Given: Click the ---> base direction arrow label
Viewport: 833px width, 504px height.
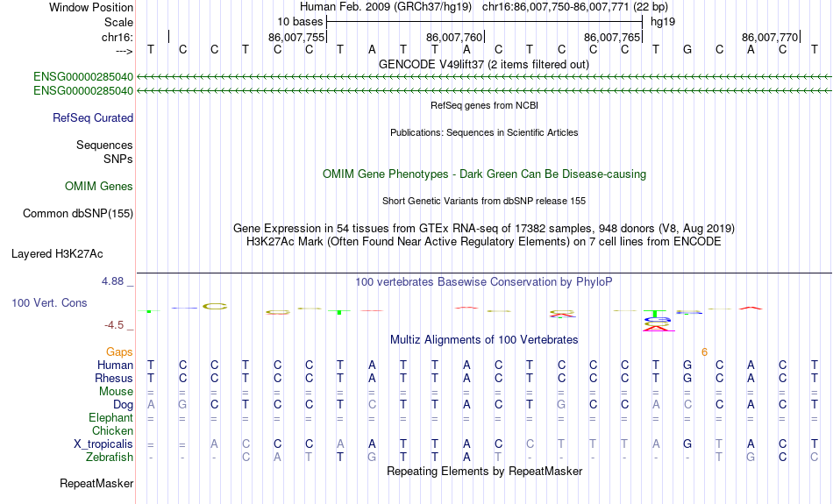Looking at the screenshot, I should tap(124, 51).
